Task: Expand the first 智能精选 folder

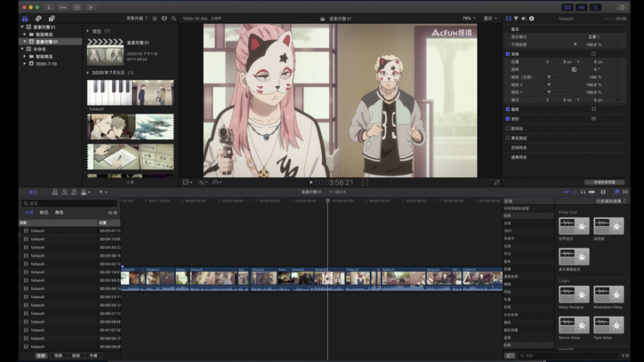Action: 24,34
